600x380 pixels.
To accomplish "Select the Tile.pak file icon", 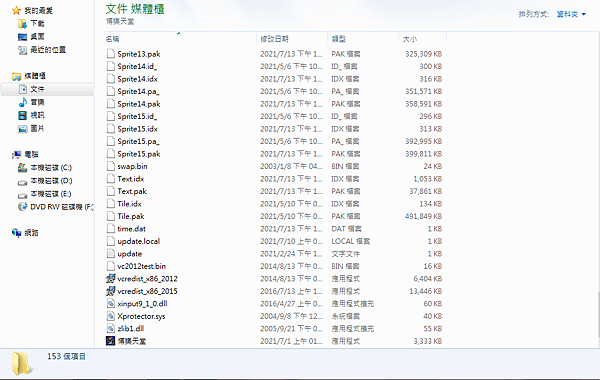I will 111,216.
